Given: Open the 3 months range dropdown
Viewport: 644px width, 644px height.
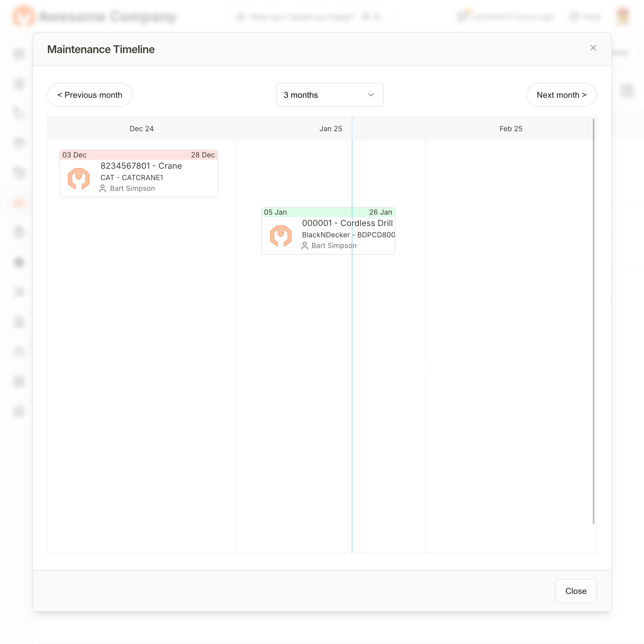Looking at the screenshot, I should point(329,95).
